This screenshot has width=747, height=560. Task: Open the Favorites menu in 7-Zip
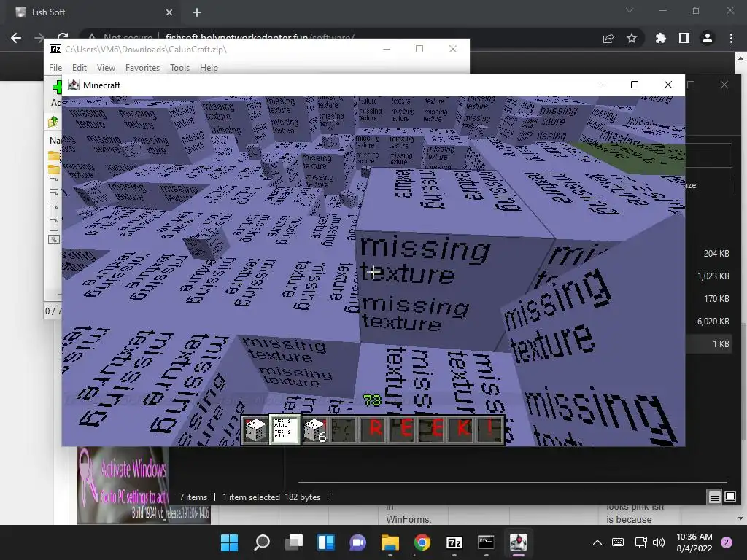(x=142, y=68)
